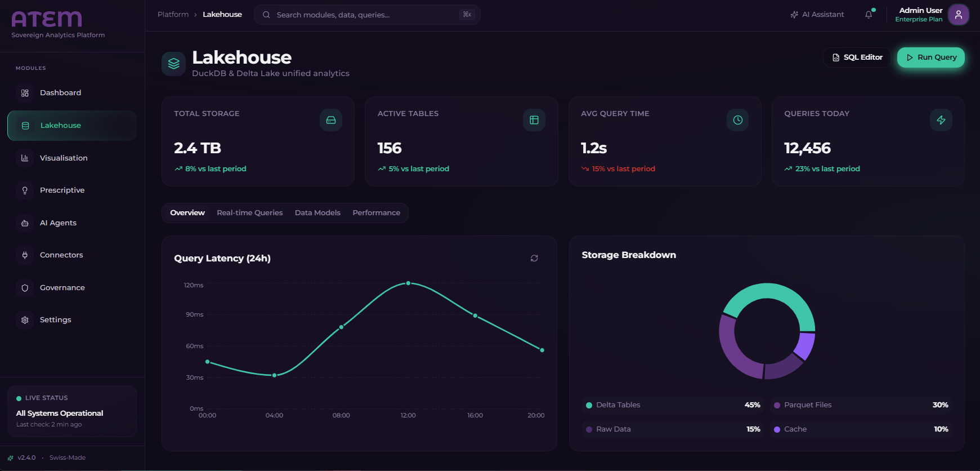Refresh the Query Latency chart

pos(534,258)
